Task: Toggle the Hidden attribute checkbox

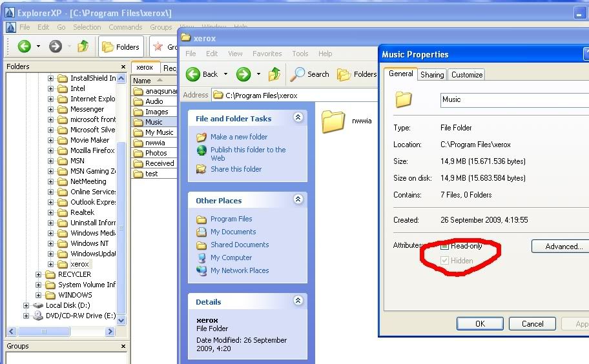Action: click(445, 261)
